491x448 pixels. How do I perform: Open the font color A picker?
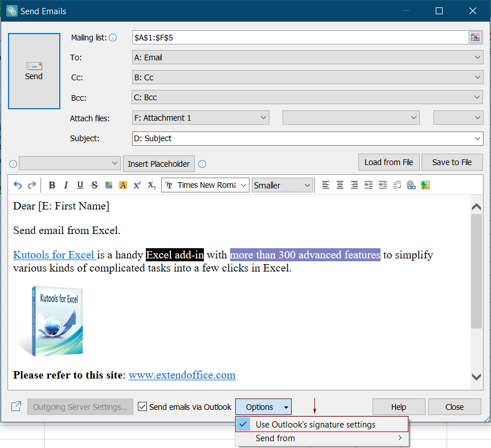(123, 185)
